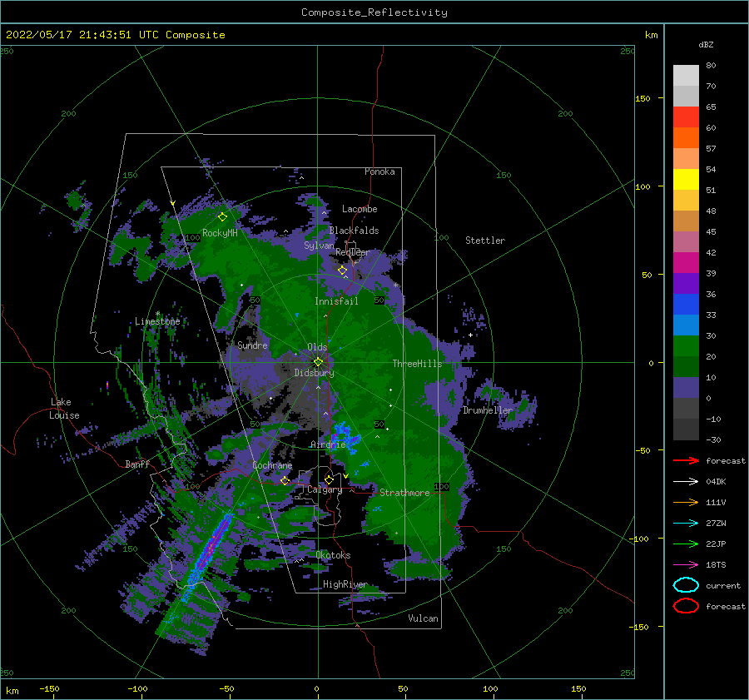
Task: Click the Vulcan city label
Action: (424, 618)
